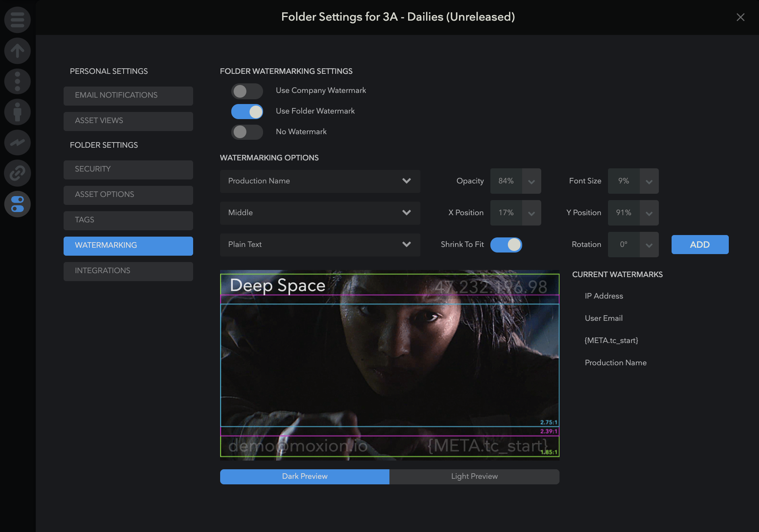
Task: Click the IP address watermark in preview
Action: [x=491, y=287]
